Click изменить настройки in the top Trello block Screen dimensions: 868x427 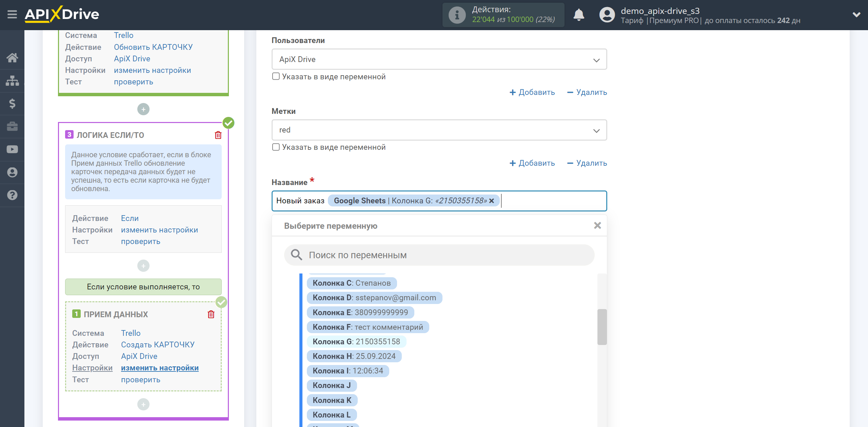pos(152,70)
